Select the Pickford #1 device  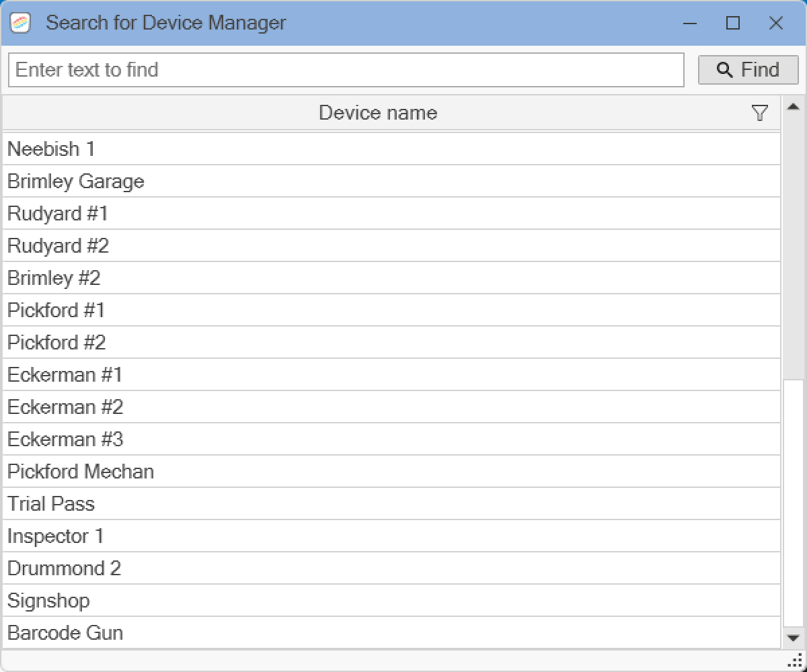click(x=391, y=310)
